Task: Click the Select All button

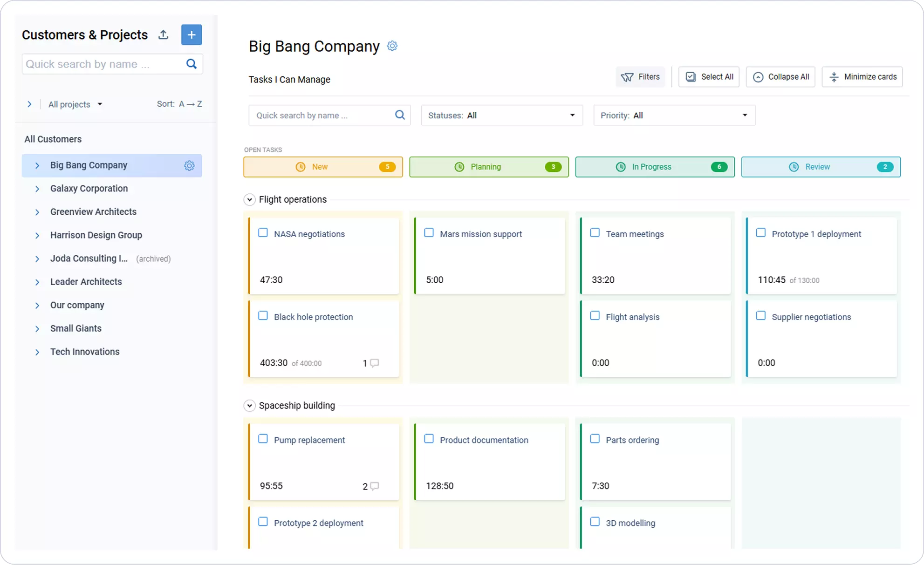Action: coord(709,76)
